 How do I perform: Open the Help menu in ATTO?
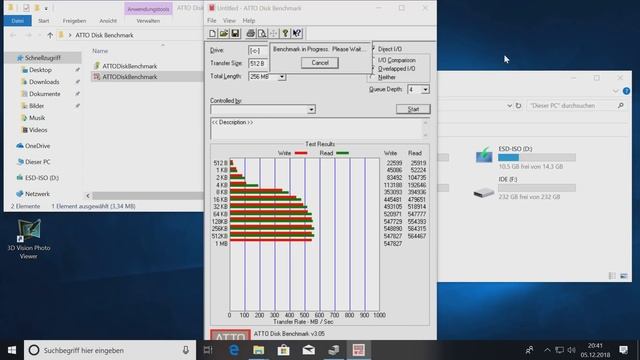tap(249, 20)
